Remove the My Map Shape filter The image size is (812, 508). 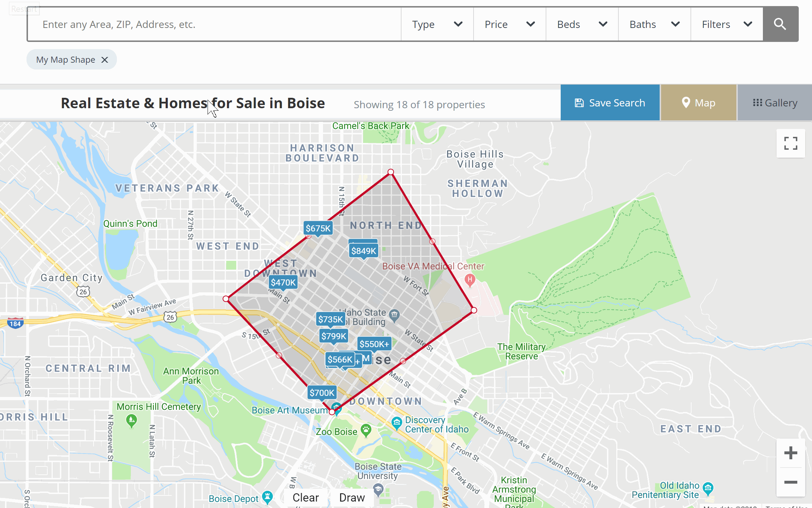[x=105, y=60]
